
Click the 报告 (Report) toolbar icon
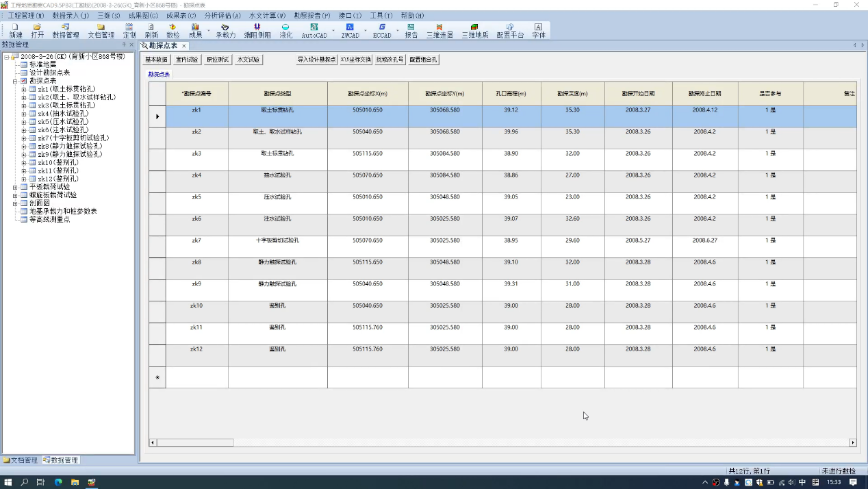pyautogui.click(x=411, y=31)
